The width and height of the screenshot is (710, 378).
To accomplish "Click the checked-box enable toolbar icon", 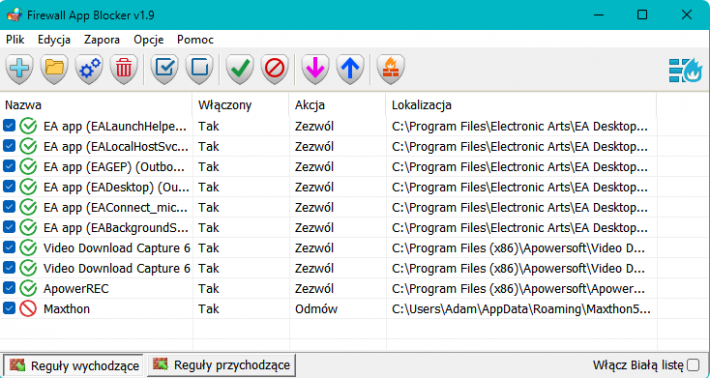I will pos(164,69).
